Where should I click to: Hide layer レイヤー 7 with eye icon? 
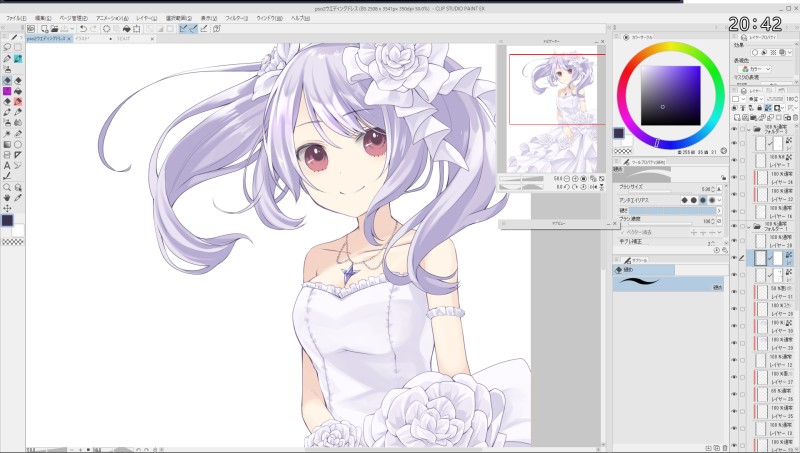pyautogui.click(x=734, y=161)
